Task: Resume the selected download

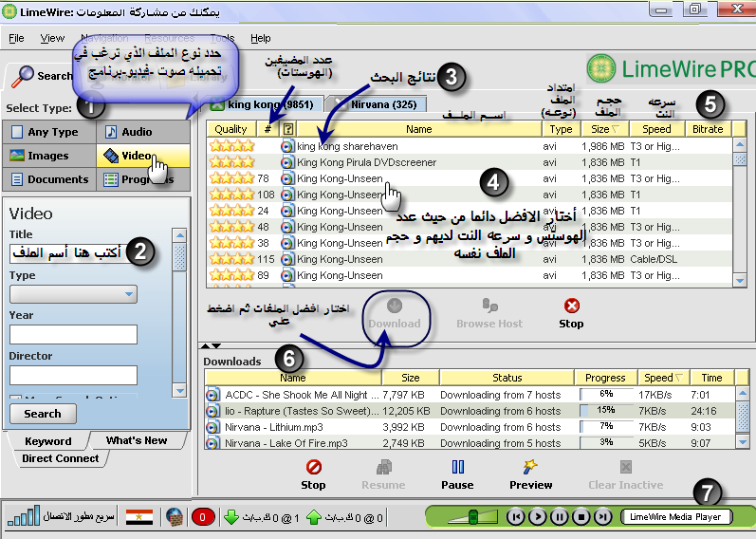Action: pyautogui.click(x=384, y=467)
